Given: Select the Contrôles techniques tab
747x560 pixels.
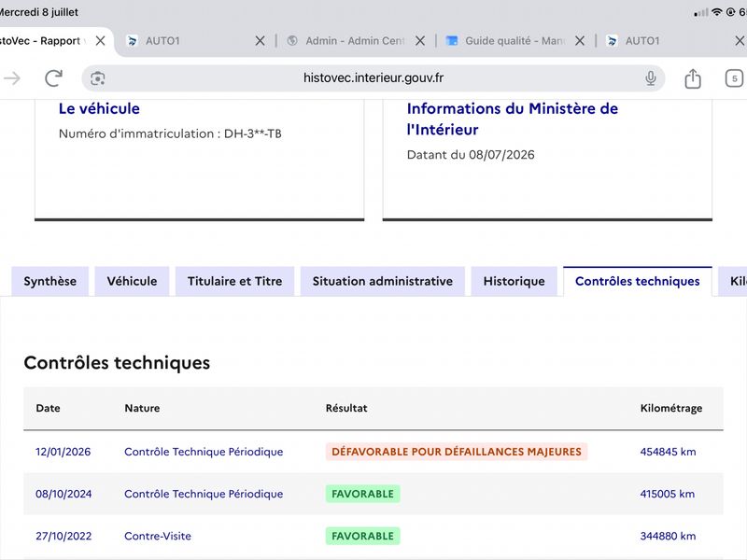Looking at the screenshot, I should 638,282.
